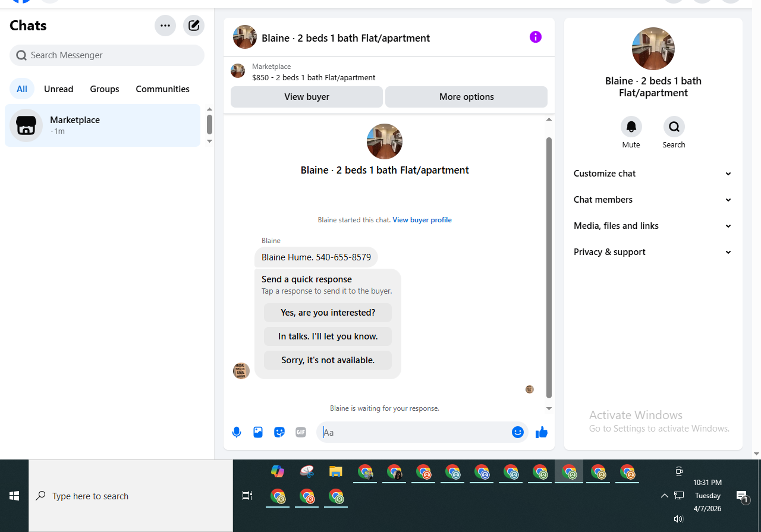The height and width of the screenshot is (532, 761).
Task: Open the large apartment photo in conversation
Action: point(385,141)
